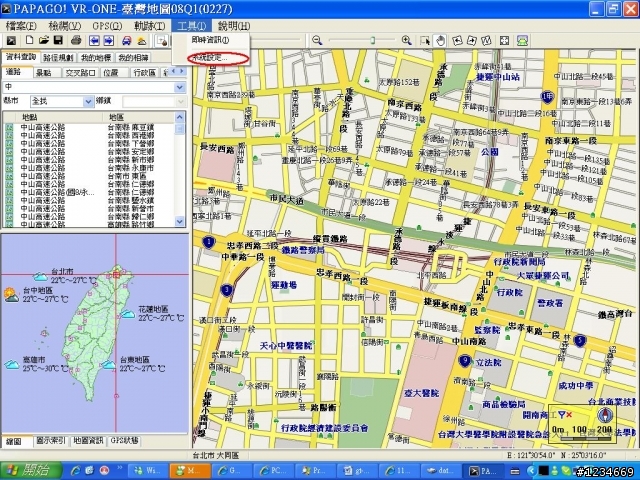Viewport: 640px width, 480px height.
Task: Open the GPS(G) menu
Action: coord(107,26)
